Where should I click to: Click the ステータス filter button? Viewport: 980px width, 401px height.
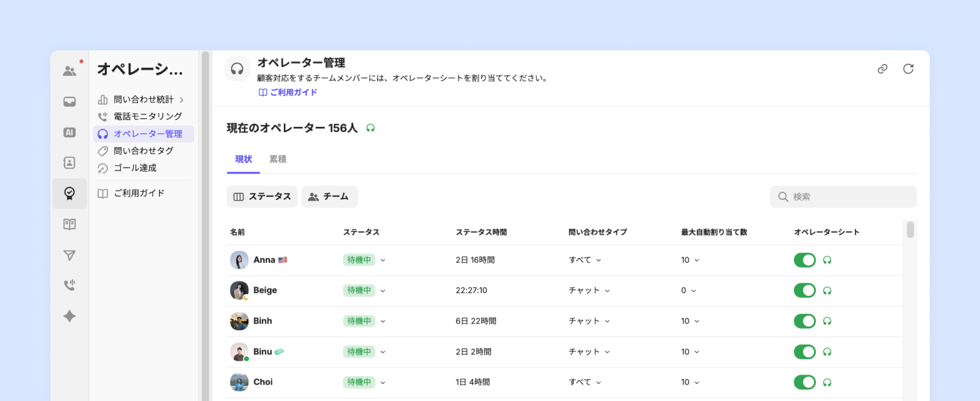click(262, 197)
